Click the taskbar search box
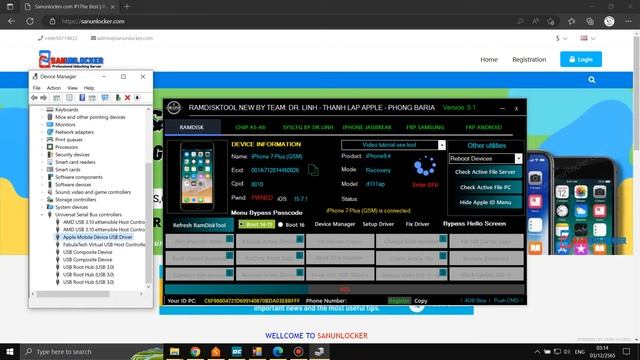This screenshot has width=640, height=360. pos(92,351)
